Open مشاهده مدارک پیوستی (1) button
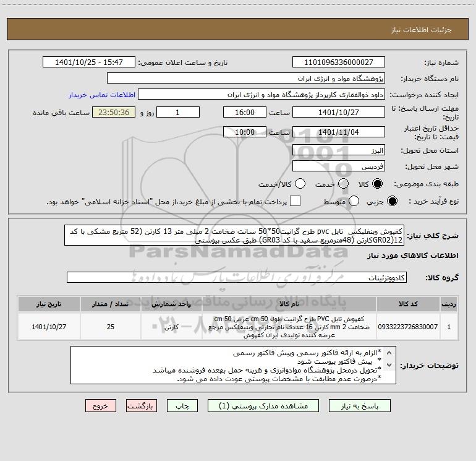 click(263, 406)
